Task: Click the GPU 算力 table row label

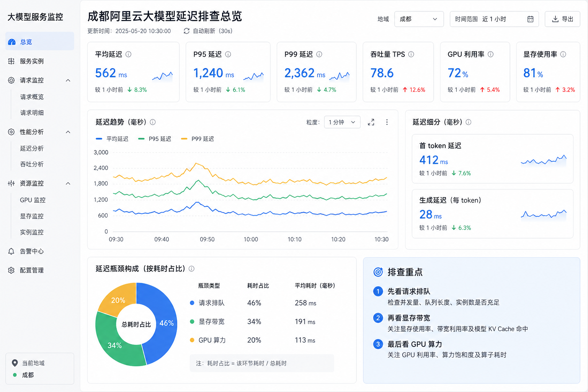Action: [212, 340]
